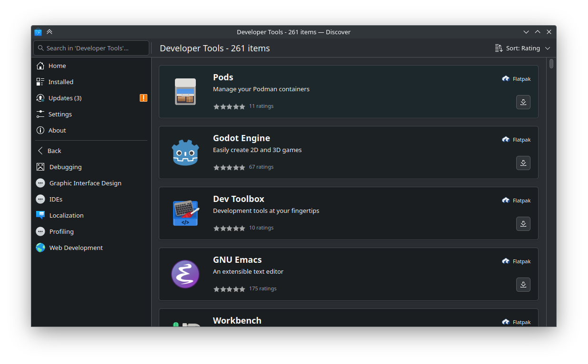Open the GNU Emacs title
This screenshot has height=364, width=588.
pos(237,260)
